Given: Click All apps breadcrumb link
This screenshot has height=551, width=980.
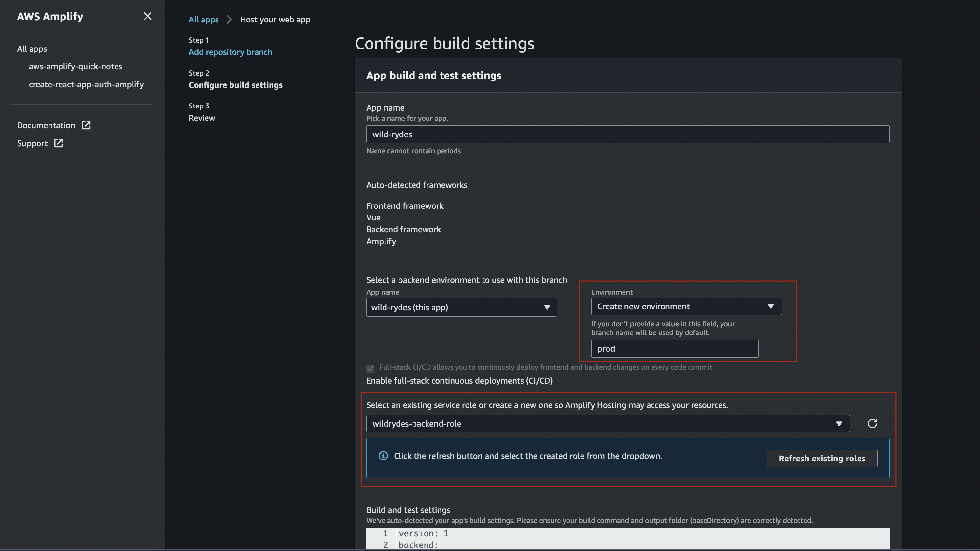Looking at the screenshot, I should [203, 20].
